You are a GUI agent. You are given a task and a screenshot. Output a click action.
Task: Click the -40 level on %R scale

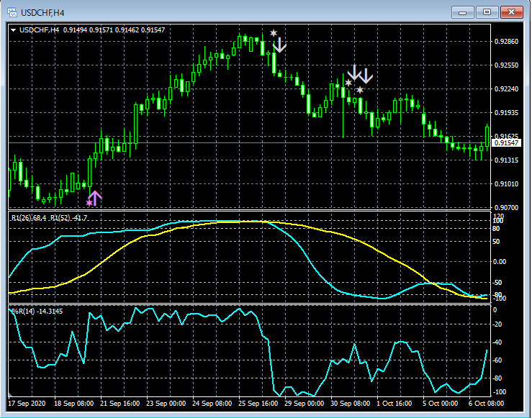[497, 342]
